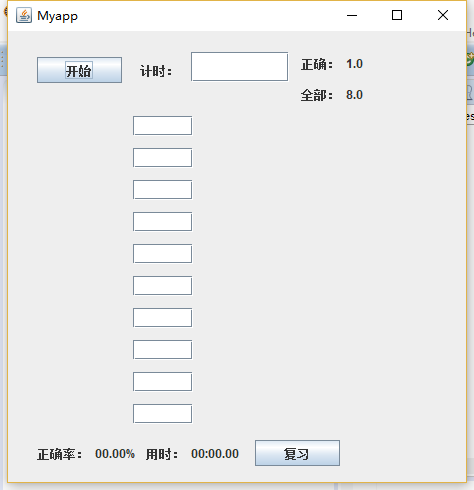Click the first answer input box

(x=162, y=126)
